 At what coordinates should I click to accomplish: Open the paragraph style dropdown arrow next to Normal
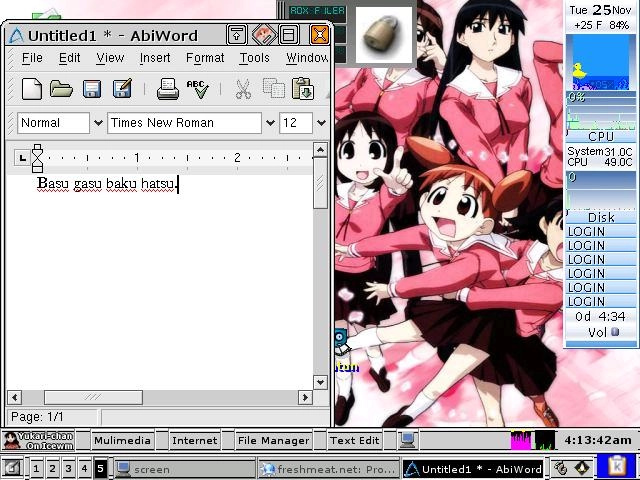[98, 122]
